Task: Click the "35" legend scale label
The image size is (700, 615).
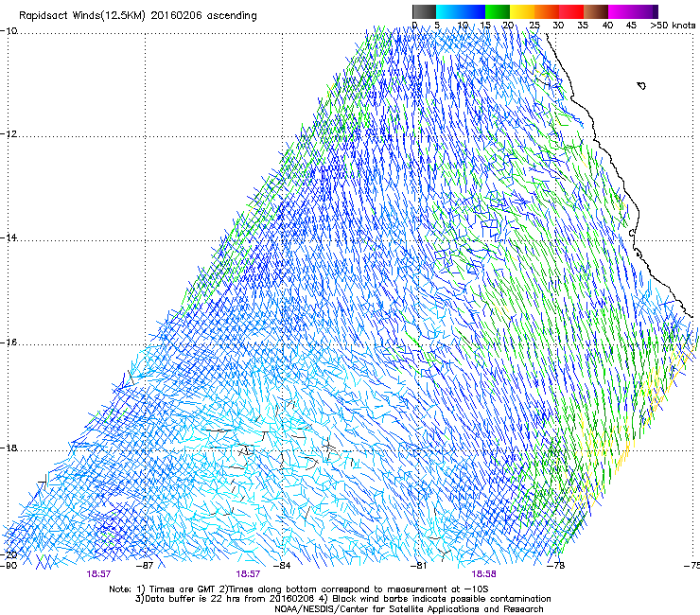Action: pyautogui.click(x=583, y=26)
